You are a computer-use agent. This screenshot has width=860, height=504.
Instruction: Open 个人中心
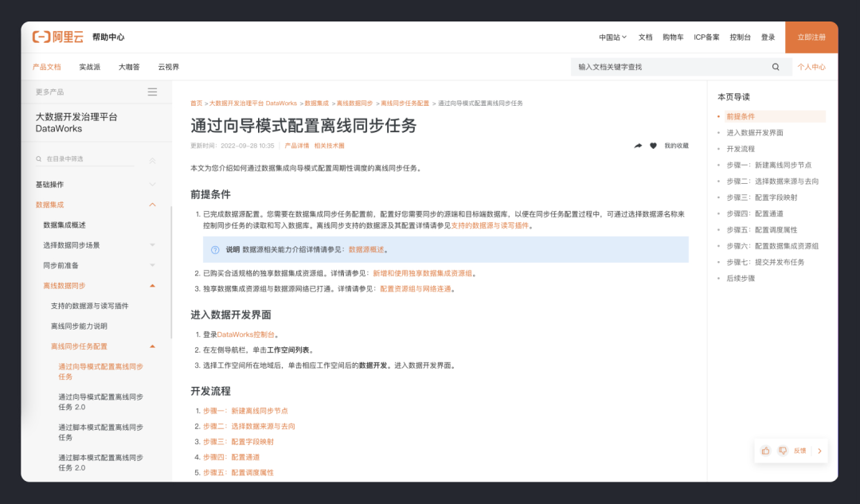(811, 67)
